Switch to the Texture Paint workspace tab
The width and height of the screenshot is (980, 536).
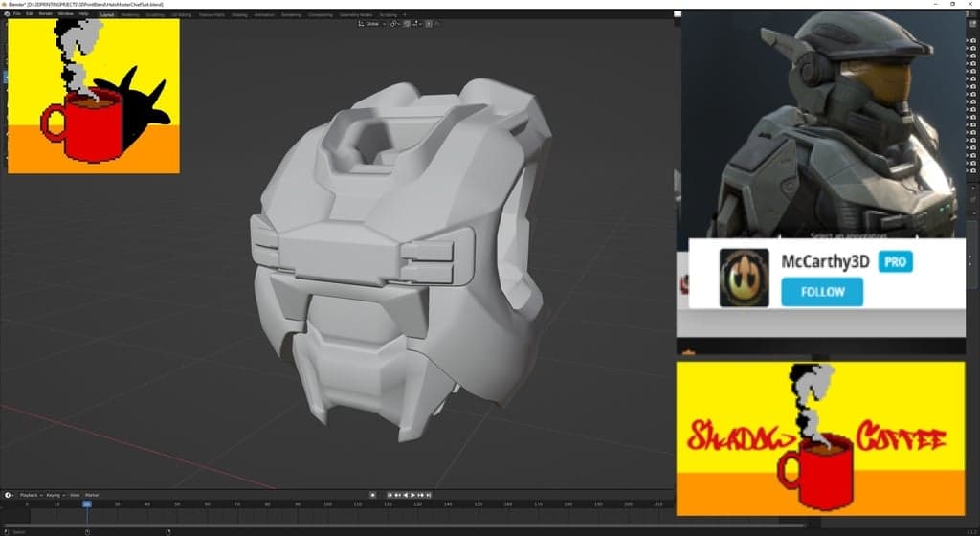click(212, 14)
